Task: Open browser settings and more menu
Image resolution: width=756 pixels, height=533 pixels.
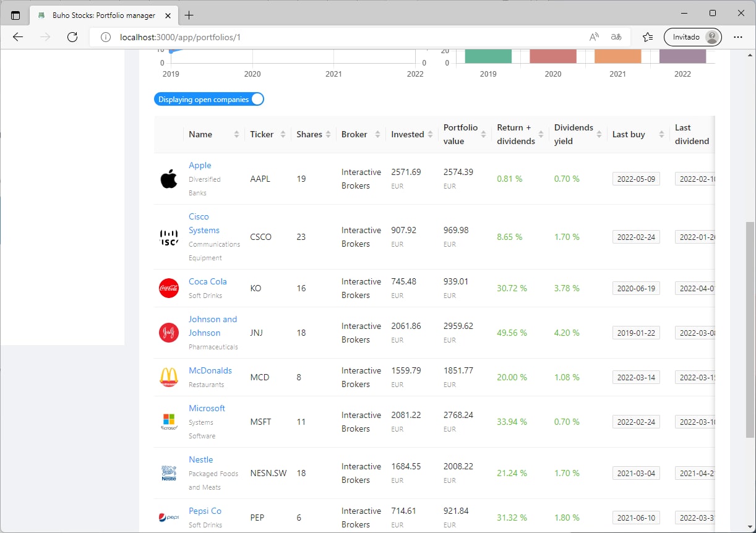Action: point(738,37)
